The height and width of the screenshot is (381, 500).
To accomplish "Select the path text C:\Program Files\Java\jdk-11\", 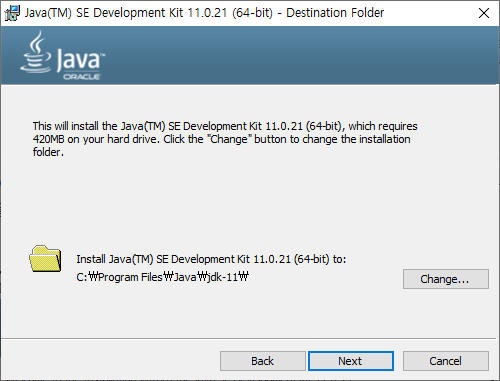I will click(162, 277).
